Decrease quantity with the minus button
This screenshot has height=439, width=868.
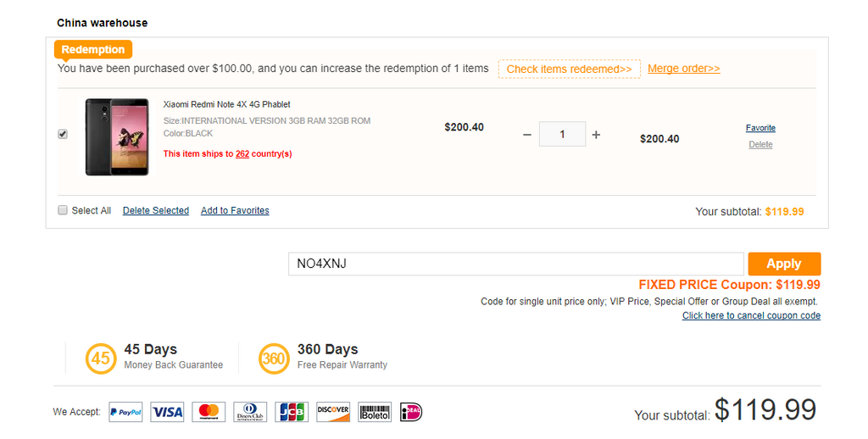tap(527, 135)
